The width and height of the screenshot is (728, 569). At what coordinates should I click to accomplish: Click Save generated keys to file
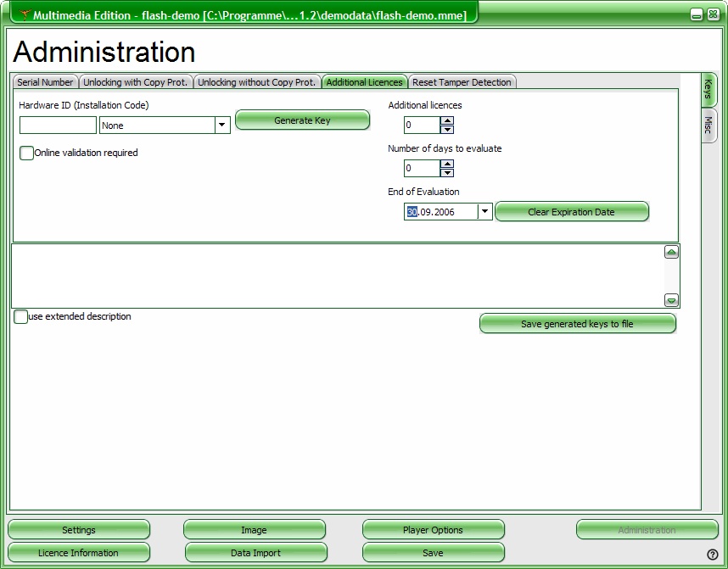coord(577,324)
